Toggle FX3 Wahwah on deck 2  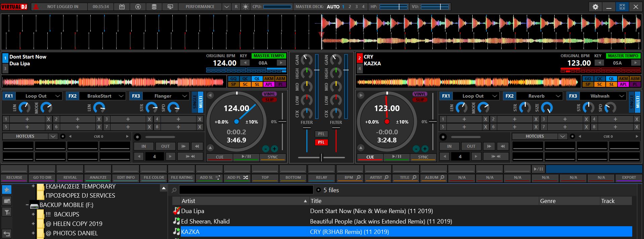coord(573,96)
